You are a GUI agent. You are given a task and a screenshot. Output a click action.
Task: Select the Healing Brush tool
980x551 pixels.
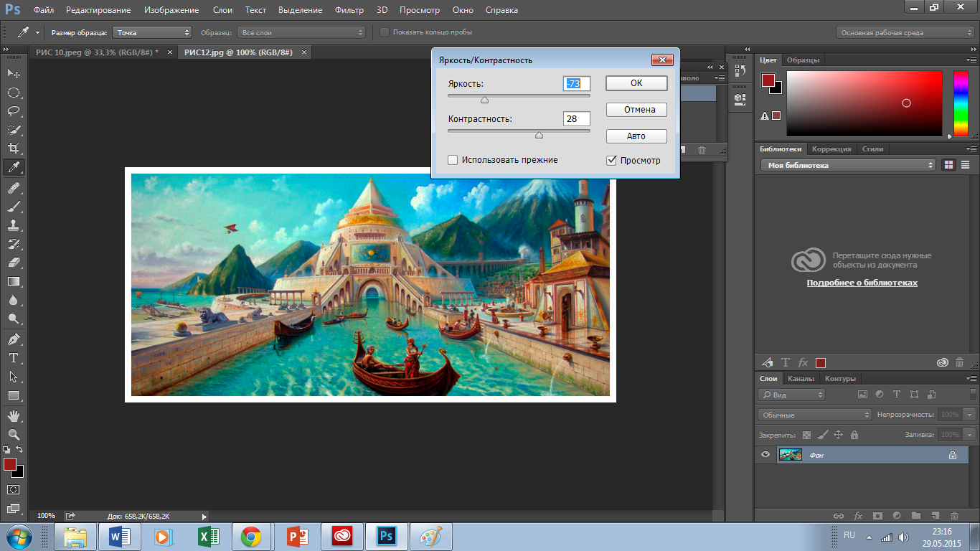click(13, 188)
